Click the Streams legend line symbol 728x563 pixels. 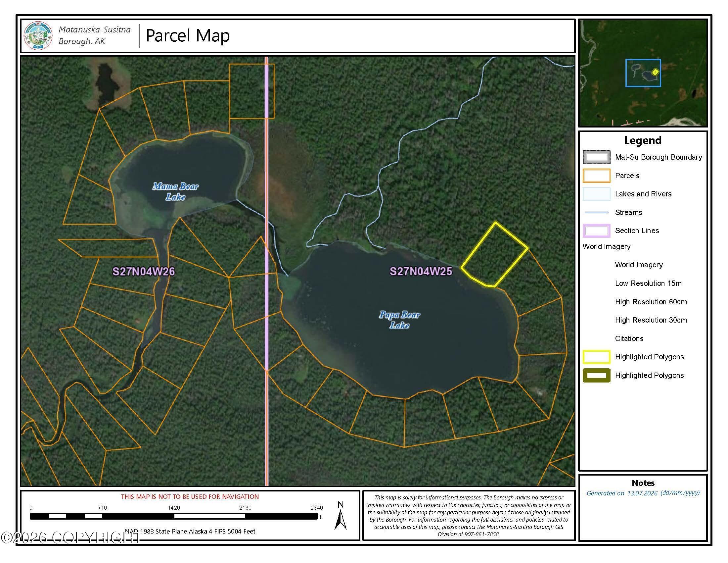[596, 213]
